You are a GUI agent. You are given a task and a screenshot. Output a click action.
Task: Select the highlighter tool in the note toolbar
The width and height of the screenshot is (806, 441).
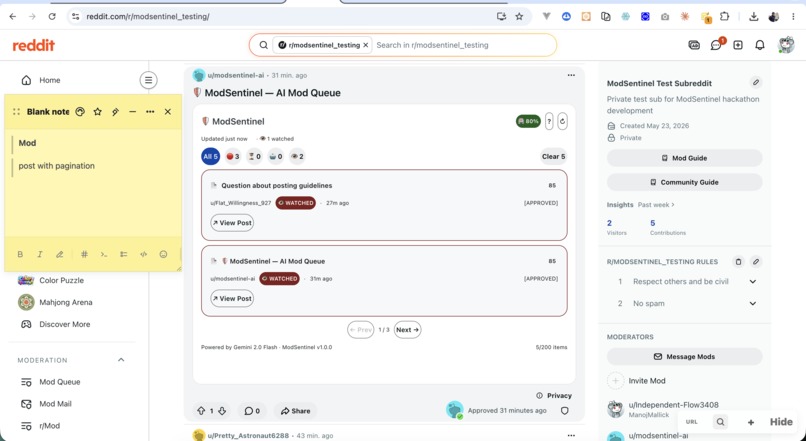60,254
